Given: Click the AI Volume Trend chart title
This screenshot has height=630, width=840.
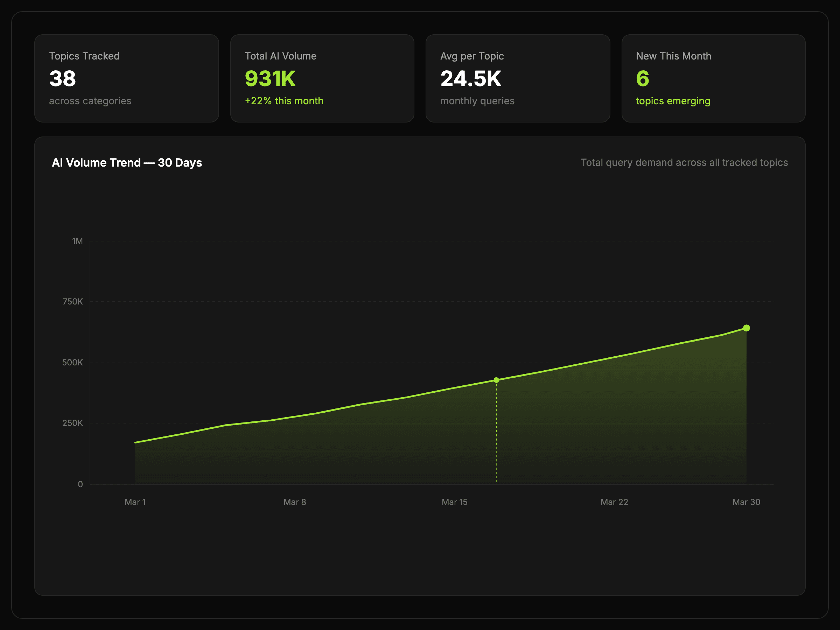Looking at the screenshot, I should [x=127, y=162].
